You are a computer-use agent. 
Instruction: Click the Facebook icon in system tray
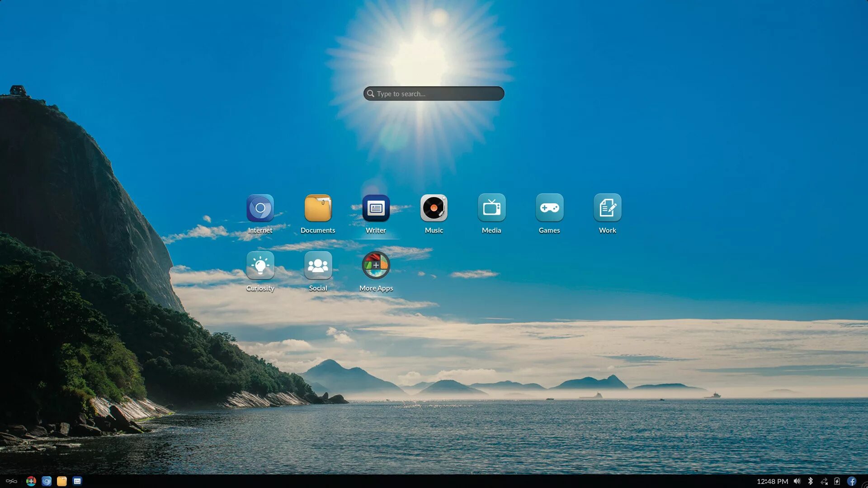[x=852, y=481]
